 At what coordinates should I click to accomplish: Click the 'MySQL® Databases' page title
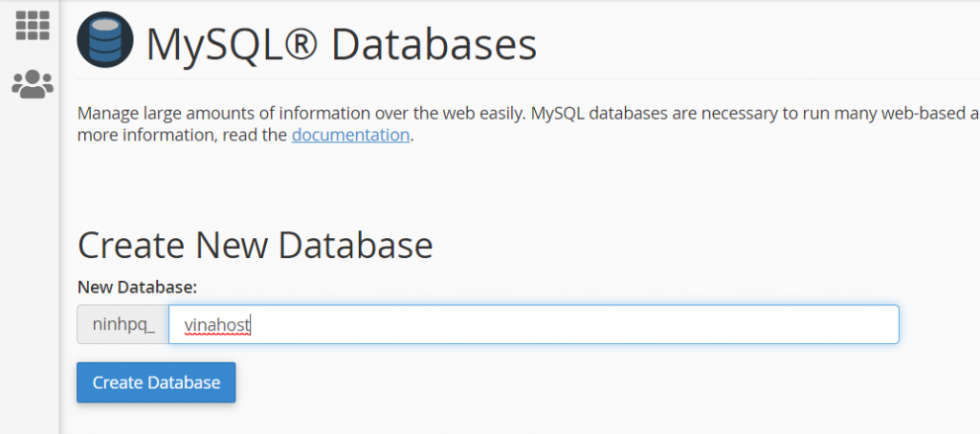point(341,44)
